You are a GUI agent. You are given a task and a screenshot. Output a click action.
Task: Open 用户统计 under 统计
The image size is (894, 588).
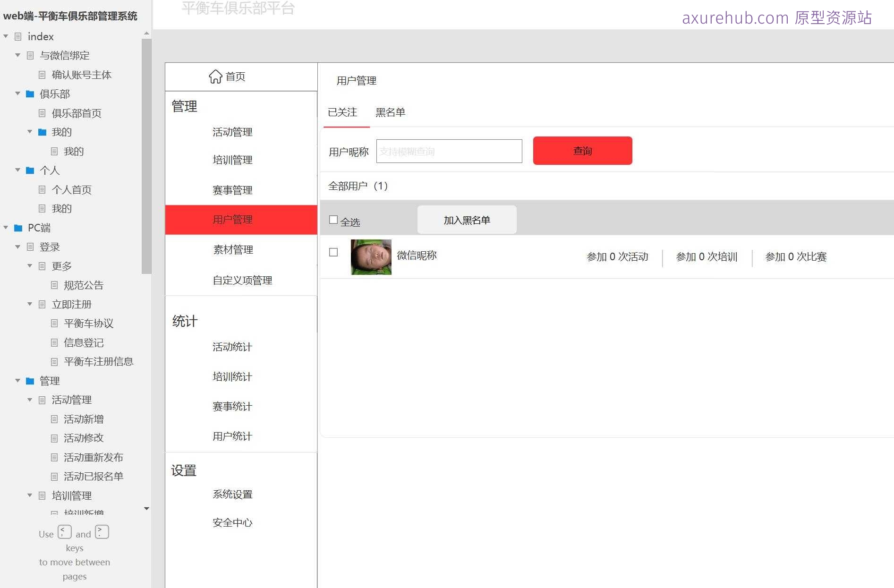[x=232, y=436]
